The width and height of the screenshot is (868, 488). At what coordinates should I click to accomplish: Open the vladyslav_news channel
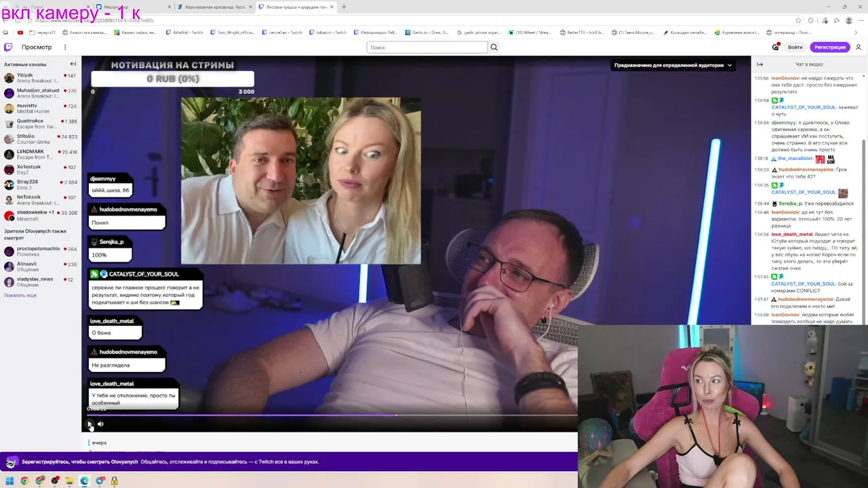click(x=39, y=282)
